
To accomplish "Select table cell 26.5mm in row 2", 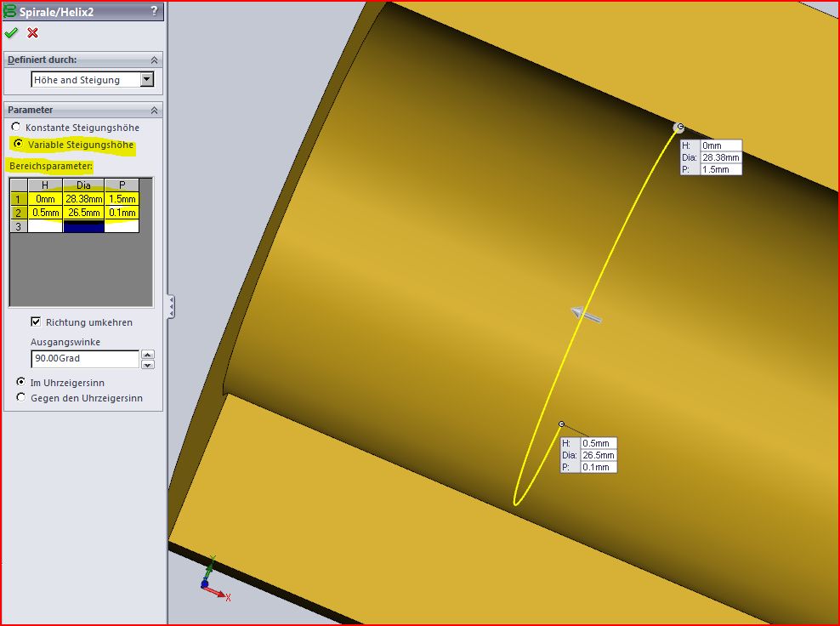I will [x=83, y=213].
